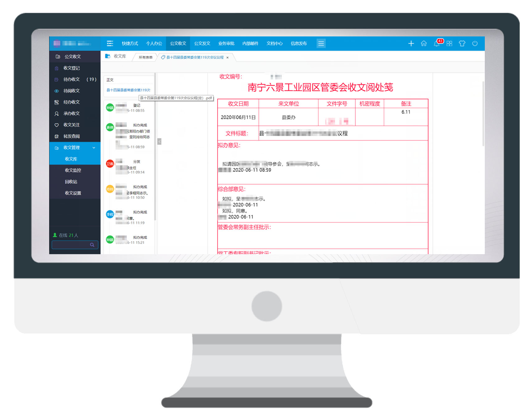
Task: Click the search magnifier in sidebar
Action: coord(92,245)
